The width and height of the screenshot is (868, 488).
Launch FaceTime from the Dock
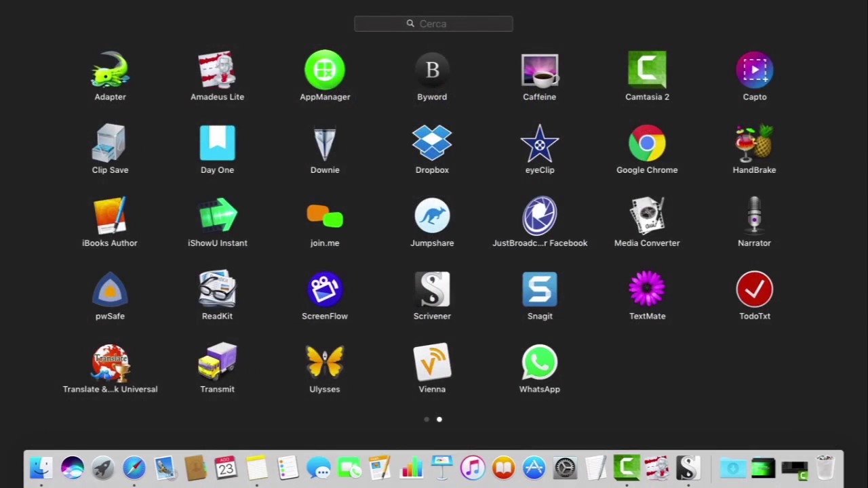(349, 468)
